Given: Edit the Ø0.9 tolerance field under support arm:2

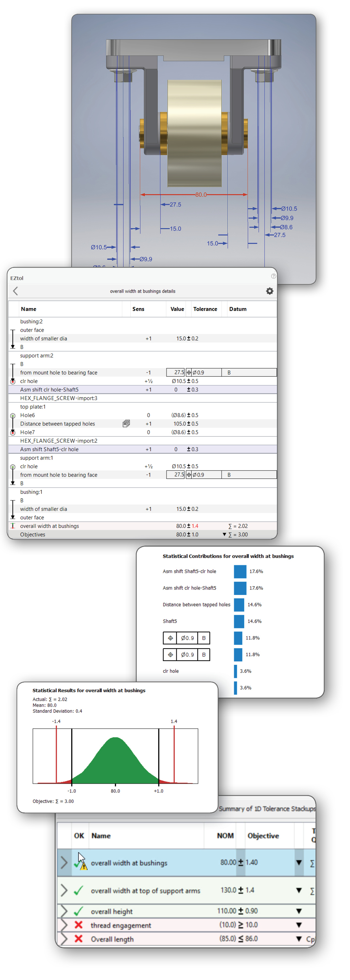Looking at the screenshot, I should pyautogui.click(x=206, y=373).
